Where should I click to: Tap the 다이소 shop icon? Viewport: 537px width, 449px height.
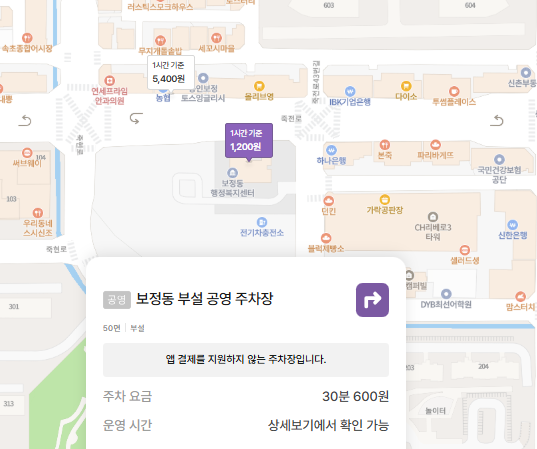pos(406,86)
